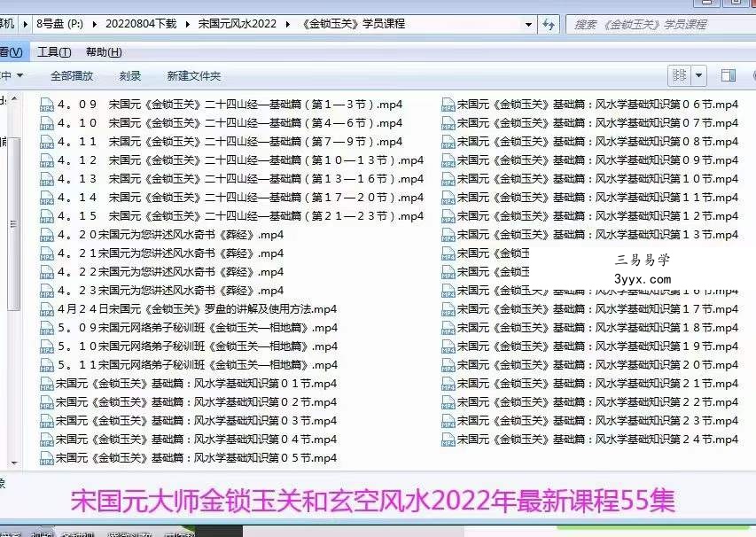Click MP4 icon of 4。10 二十四山经 file
Image resolution: width=756 pixels, height=537 pixels.
tap(47, 123)
